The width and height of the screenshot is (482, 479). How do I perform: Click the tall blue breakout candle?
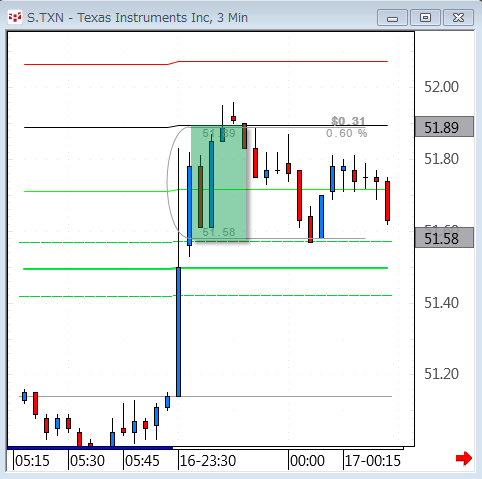pos(179,332)
